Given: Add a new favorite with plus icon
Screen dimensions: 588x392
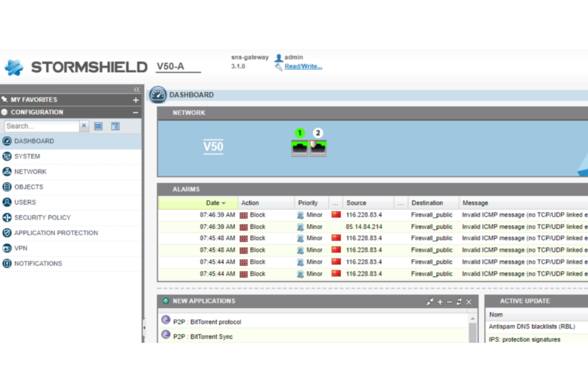Looking at the screenshot, I should (x=136, y=100).
